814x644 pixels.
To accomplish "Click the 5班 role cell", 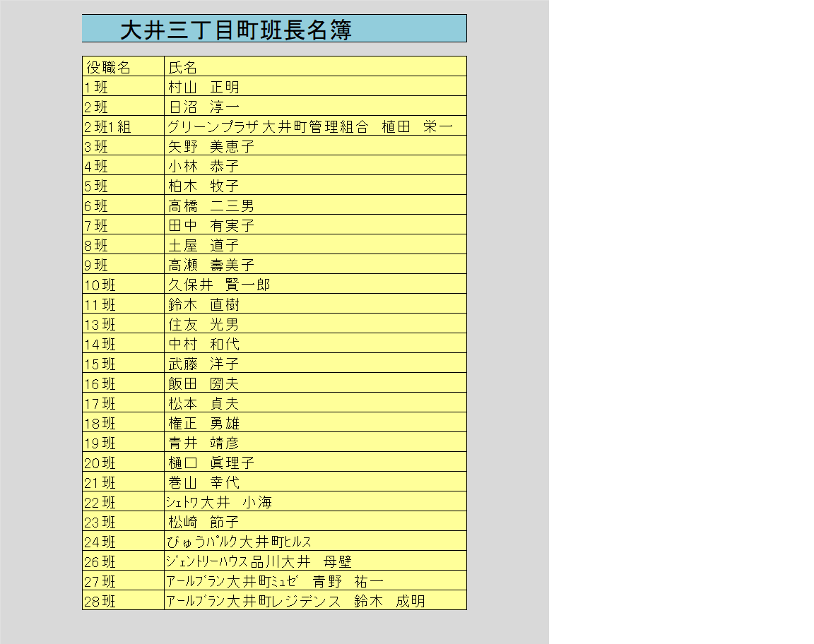I will click(x=123, y=186).
